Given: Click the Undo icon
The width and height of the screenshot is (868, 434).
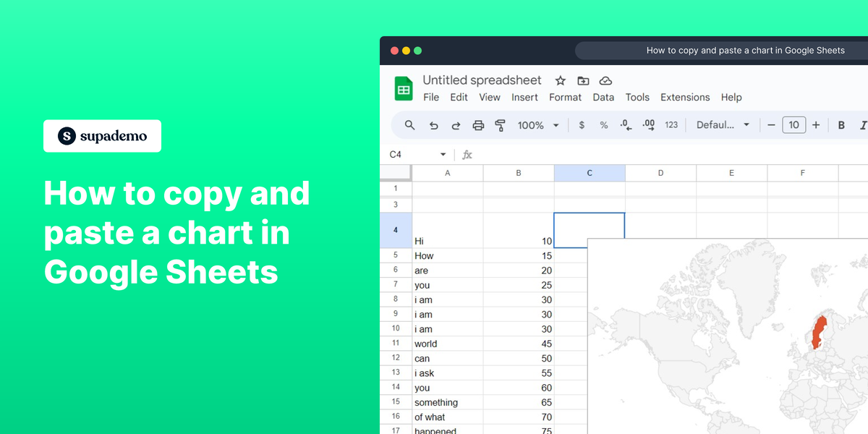Looking at the screenshot, I should click(433, 124).
